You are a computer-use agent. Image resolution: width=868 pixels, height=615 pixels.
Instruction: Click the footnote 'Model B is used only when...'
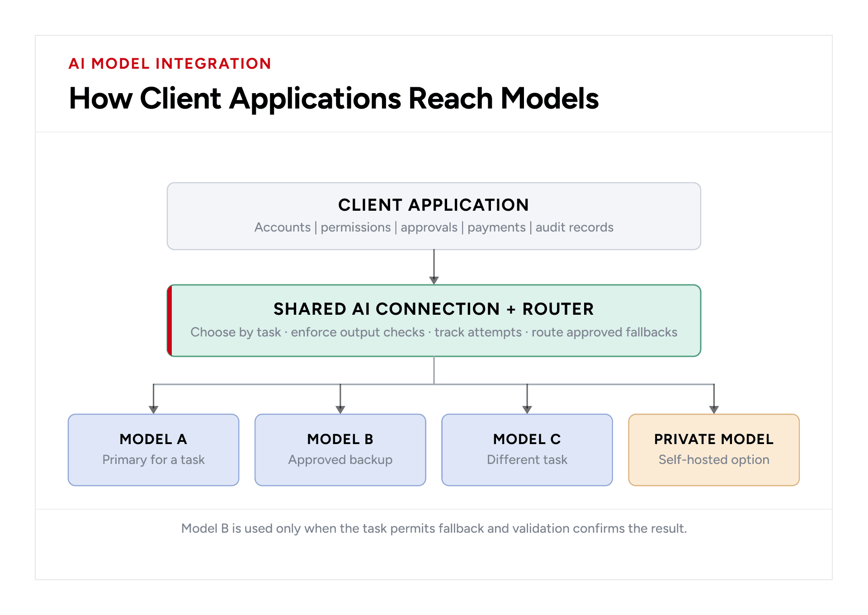[x=434, y=528]
